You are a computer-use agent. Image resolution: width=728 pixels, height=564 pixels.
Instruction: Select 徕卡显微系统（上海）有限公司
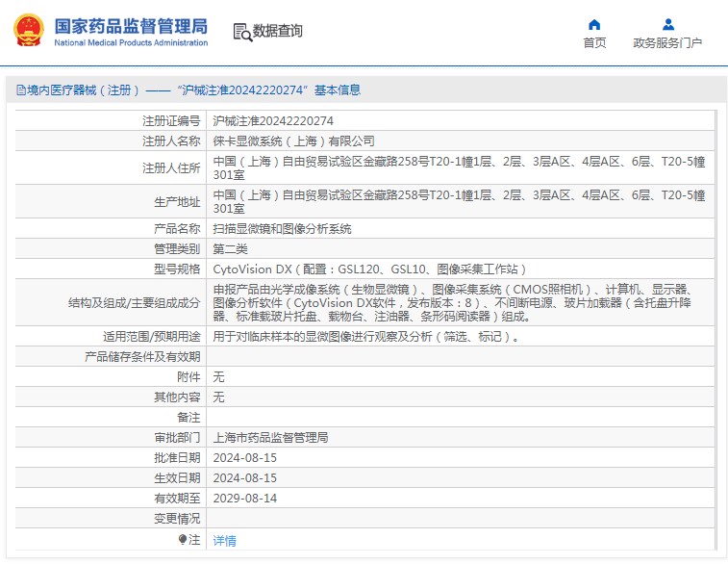[293, 141]
